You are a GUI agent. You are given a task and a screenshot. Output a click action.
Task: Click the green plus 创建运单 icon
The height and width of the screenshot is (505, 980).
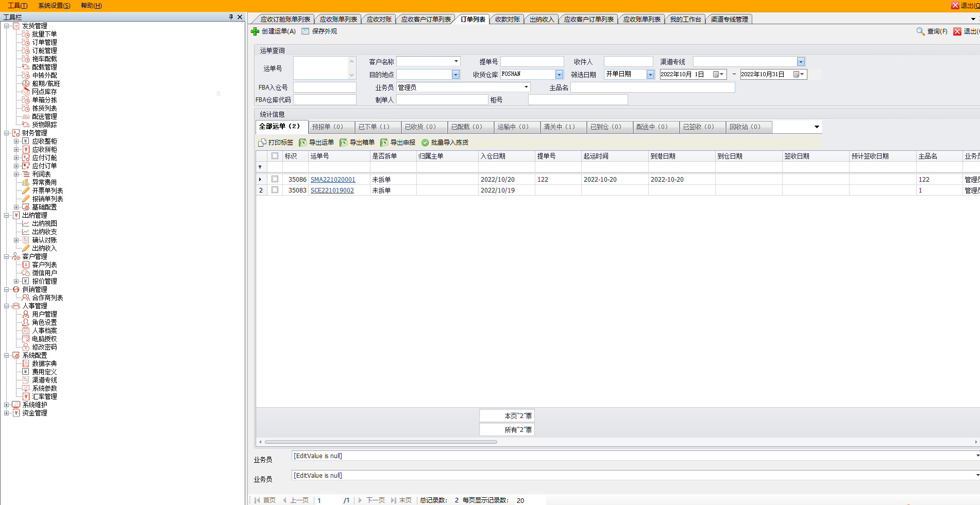pos(255,31)
